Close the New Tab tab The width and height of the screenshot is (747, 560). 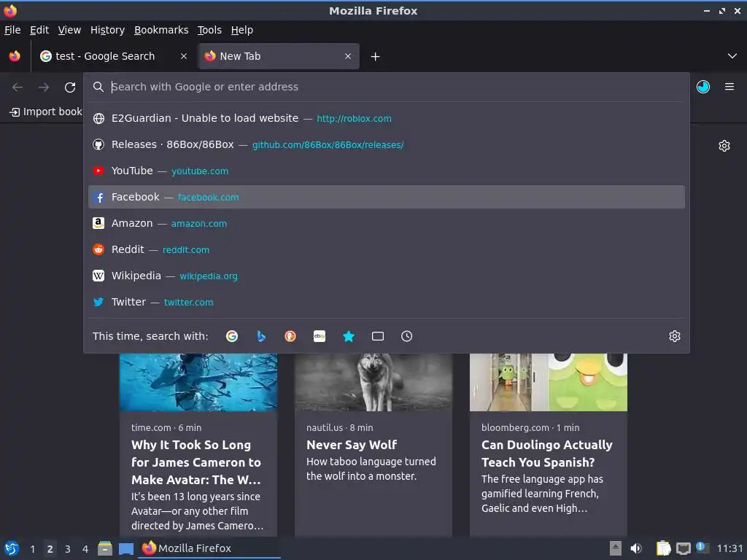(x=348, y=56)
